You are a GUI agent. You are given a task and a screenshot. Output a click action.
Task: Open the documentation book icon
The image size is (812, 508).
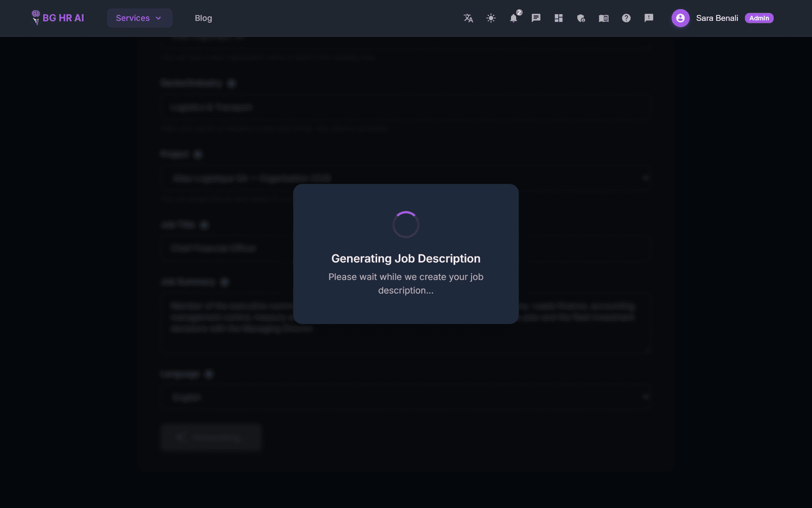point(603,18)
